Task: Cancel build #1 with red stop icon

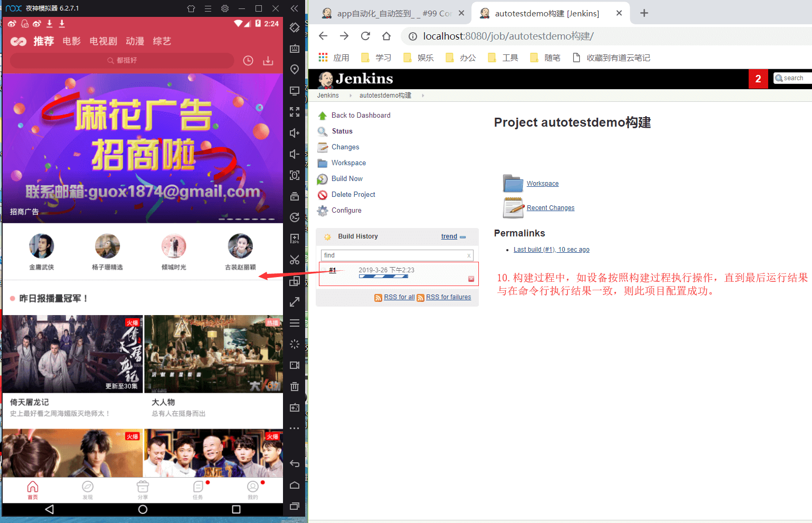Action: click(x=471, y=279)
